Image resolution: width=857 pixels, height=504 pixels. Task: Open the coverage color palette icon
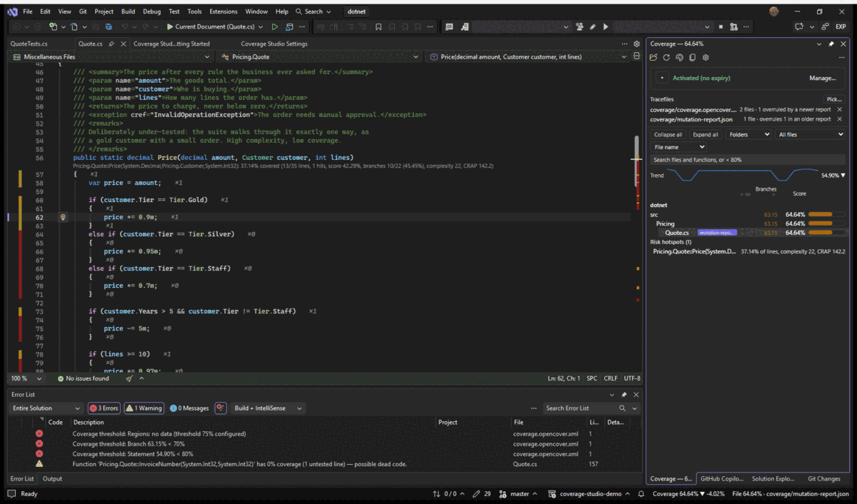[680, 57]
